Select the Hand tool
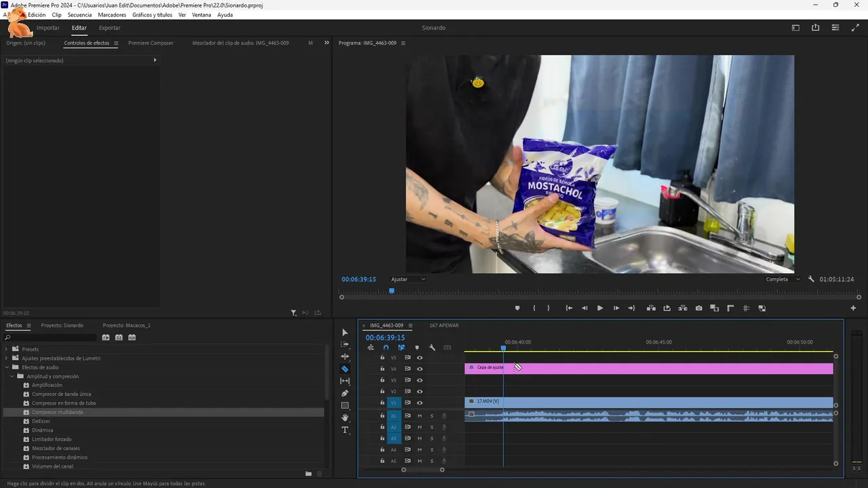Screen dimensions: 868x488 [344, 418]
